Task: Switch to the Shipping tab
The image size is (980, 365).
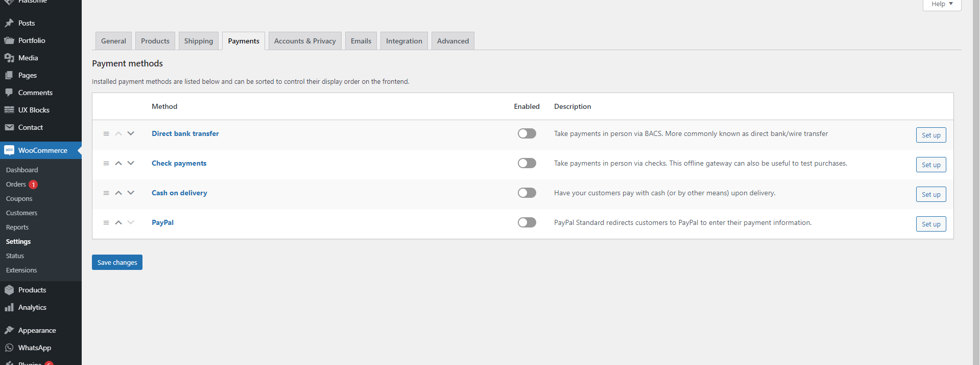Action: pos(199,41)
